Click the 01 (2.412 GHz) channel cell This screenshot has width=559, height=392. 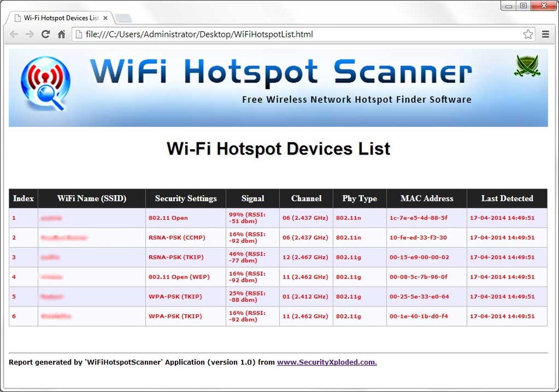[x=305, y=297]
